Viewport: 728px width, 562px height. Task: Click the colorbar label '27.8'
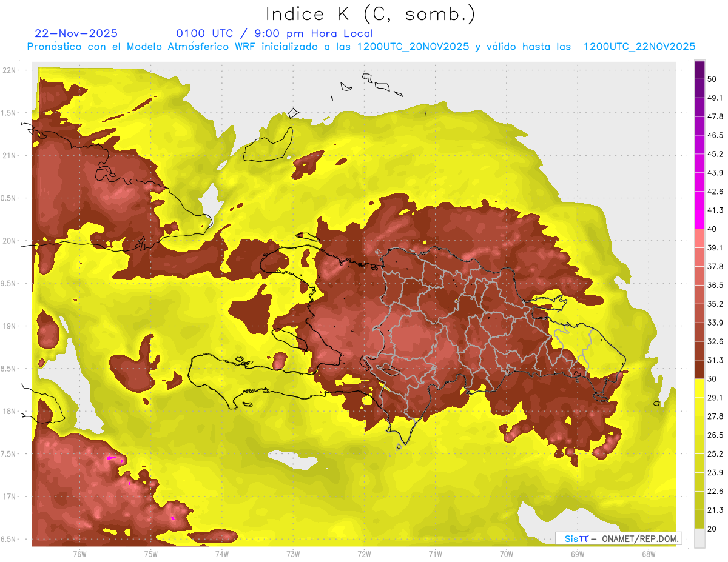tap(715, 416)
